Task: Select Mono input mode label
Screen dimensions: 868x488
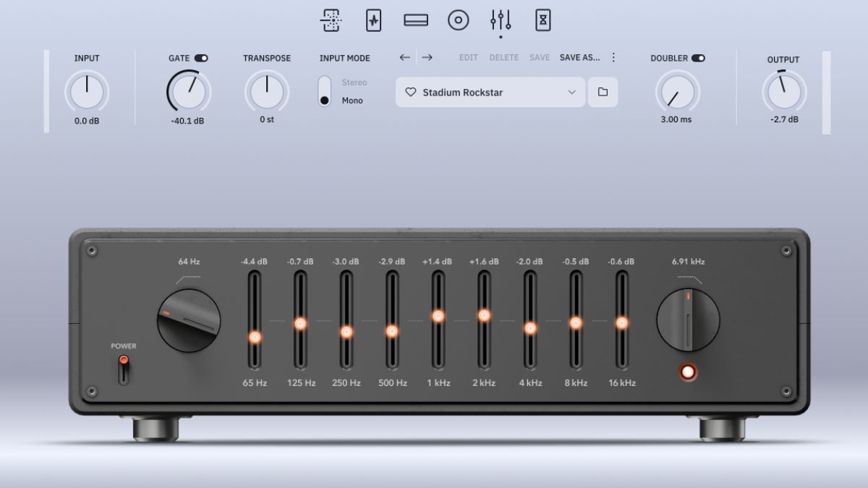Action: (x=352, y=100)
